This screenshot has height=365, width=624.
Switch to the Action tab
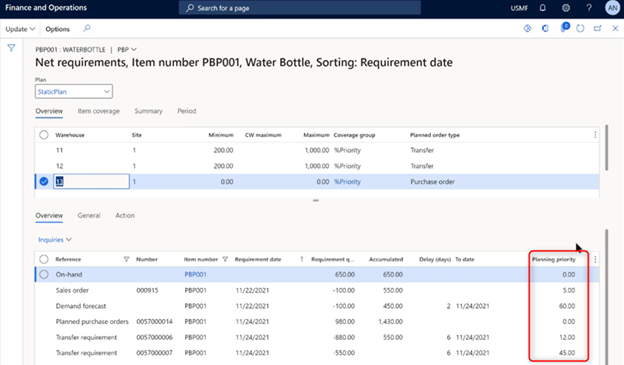point(125,215)
